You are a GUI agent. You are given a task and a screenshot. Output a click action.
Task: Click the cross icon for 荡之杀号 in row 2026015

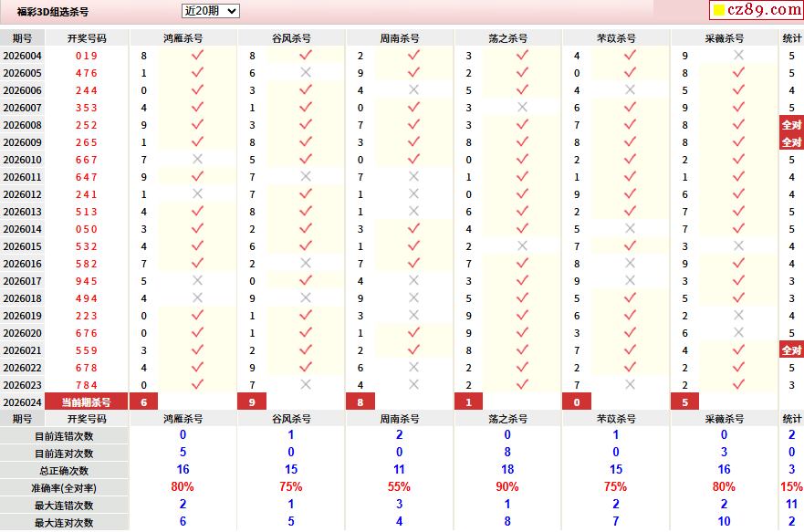(522, 246)
